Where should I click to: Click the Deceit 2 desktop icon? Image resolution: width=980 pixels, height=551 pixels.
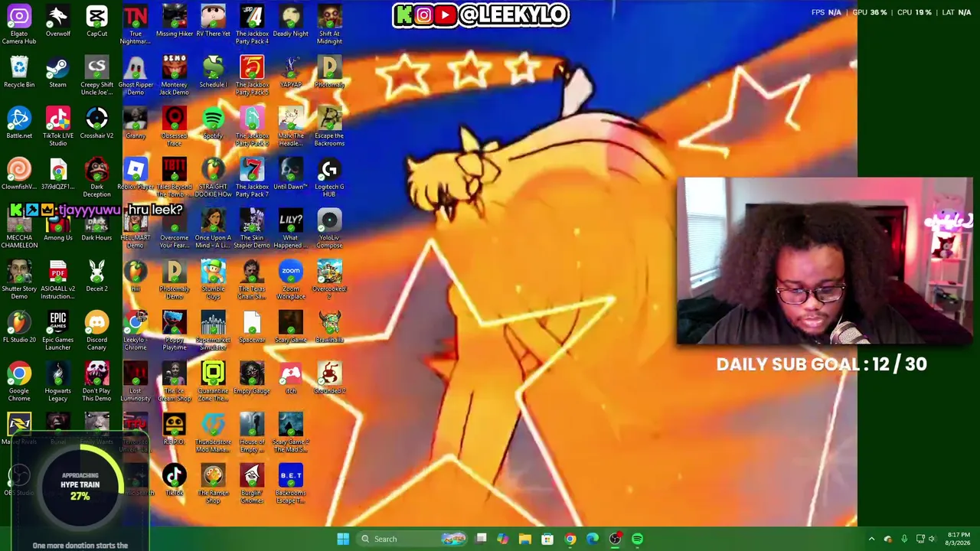pyautogui.click(x=96, y=276)
